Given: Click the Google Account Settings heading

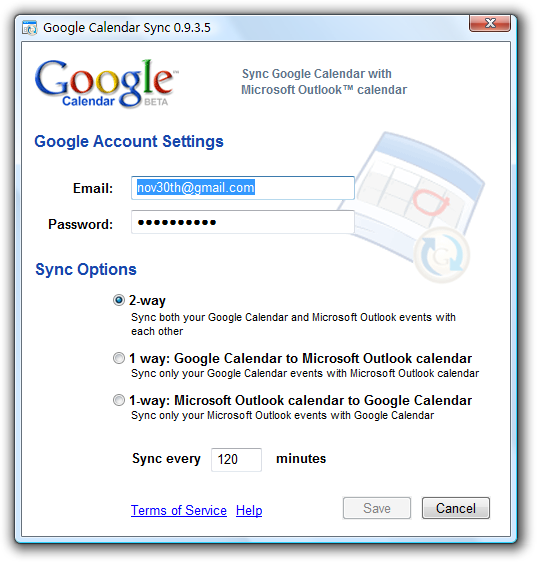Looking at the screenshot, I should tap(129, 141).
